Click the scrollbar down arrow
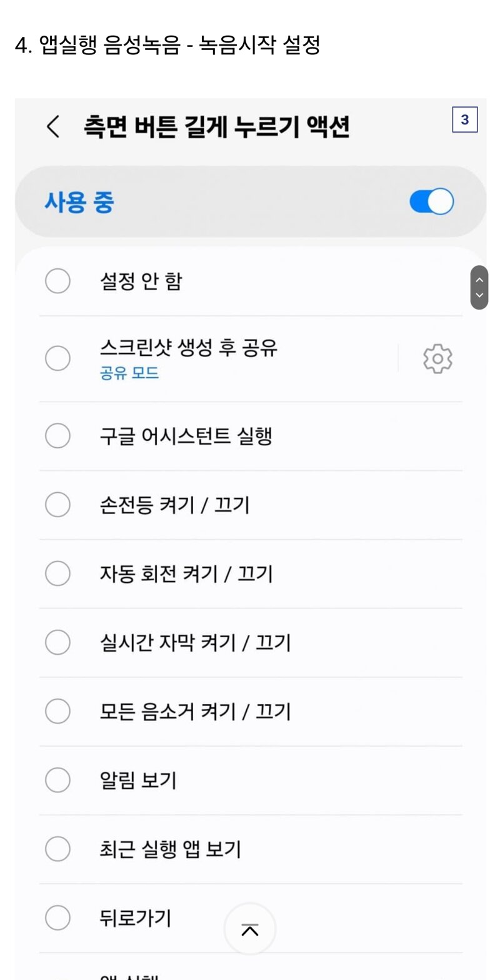 click(x=479, y=295)
